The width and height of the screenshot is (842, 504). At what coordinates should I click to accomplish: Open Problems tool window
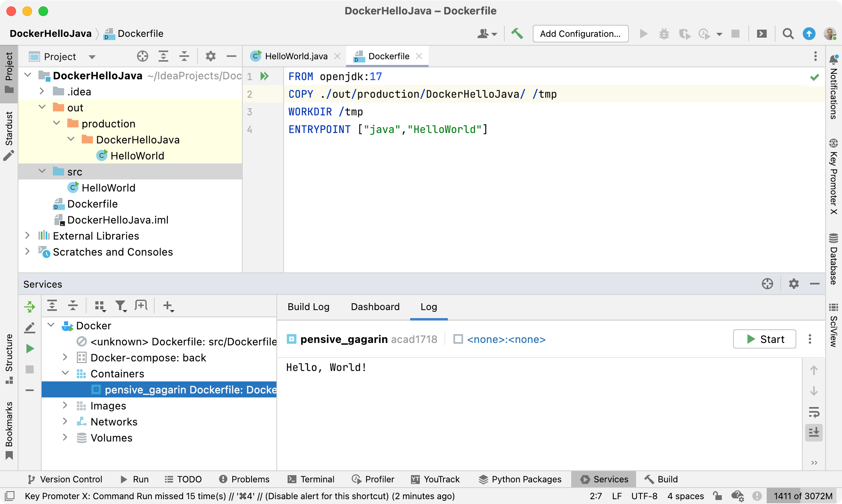click(244, 479)
